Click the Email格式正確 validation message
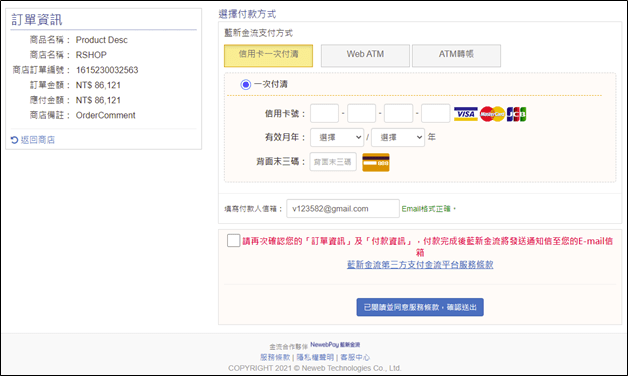628x376 pixels. pos(429,209)
